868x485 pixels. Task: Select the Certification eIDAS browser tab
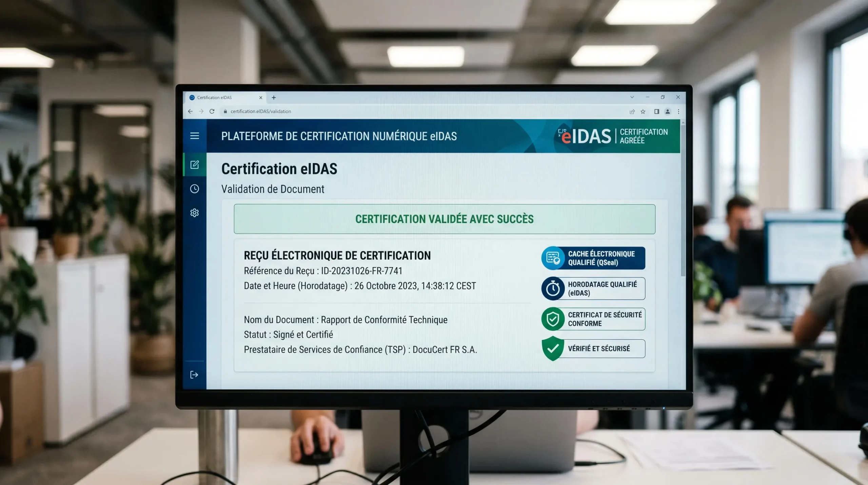click(x=226, y=98)
